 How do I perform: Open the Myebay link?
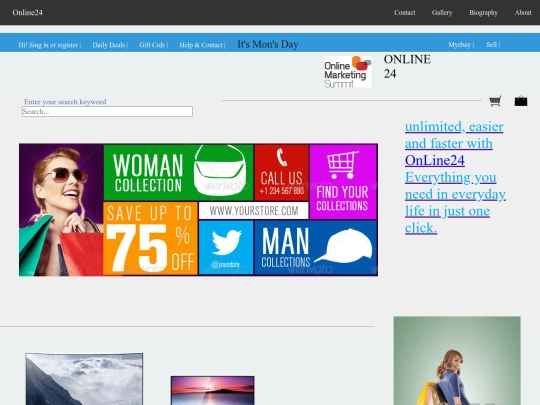pos(459,44)
